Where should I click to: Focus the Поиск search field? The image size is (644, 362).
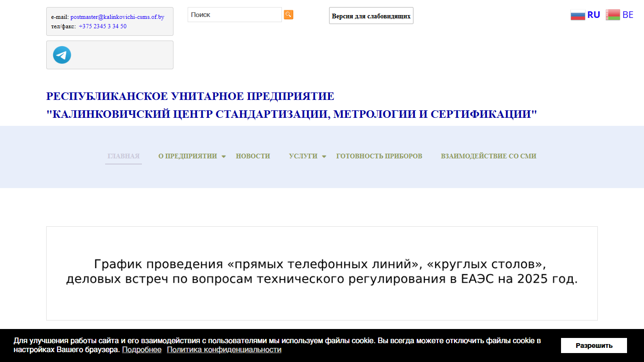[x=235, y=15]
